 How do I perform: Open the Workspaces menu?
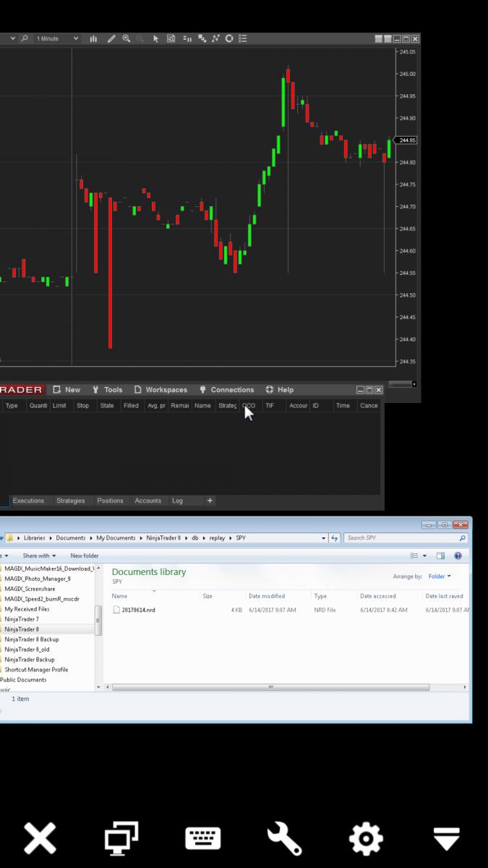click(x=160, y=390)
